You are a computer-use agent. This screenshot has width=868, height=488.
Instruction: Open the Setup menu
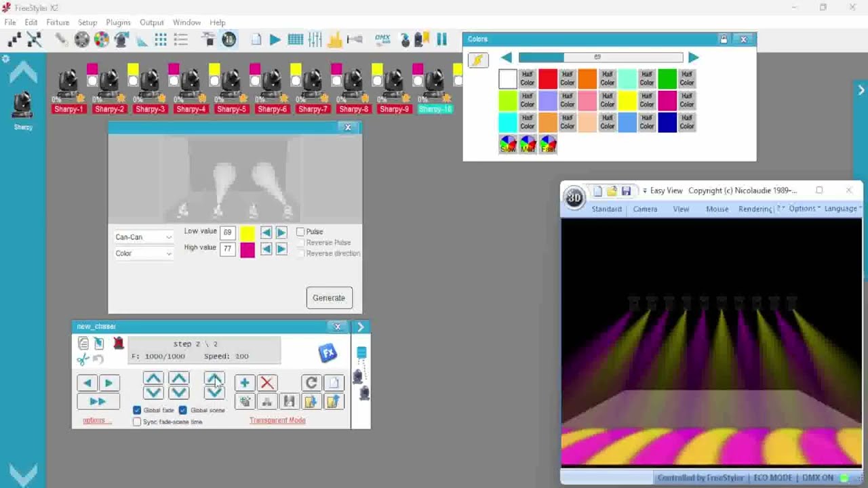87,22
